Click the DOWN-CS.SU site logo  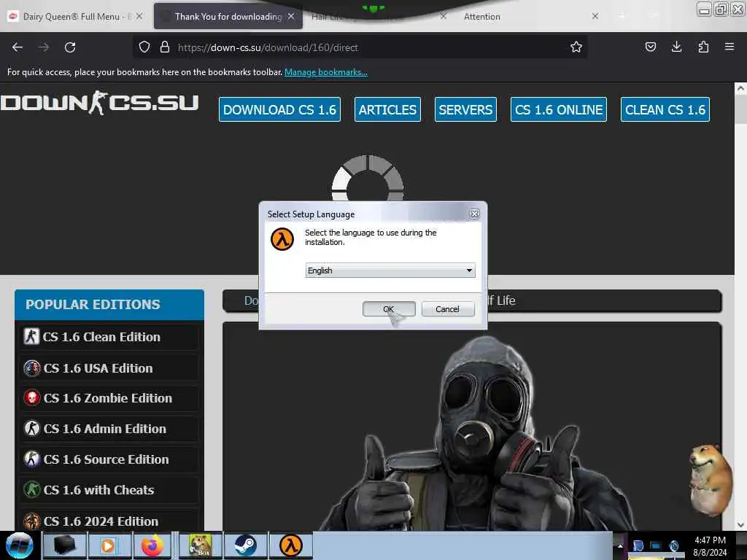[99, 103]
